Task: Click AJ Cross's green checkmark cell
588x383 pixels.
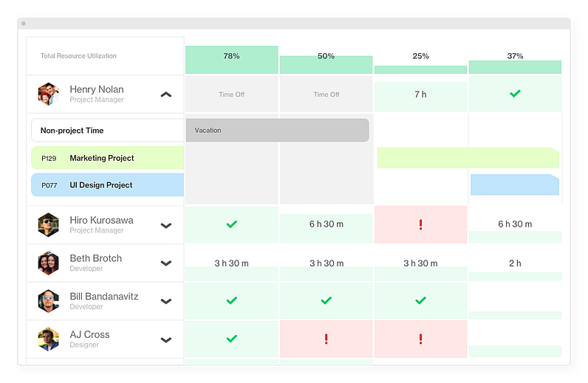Action: pyautogui.click(x=232, y=339)
